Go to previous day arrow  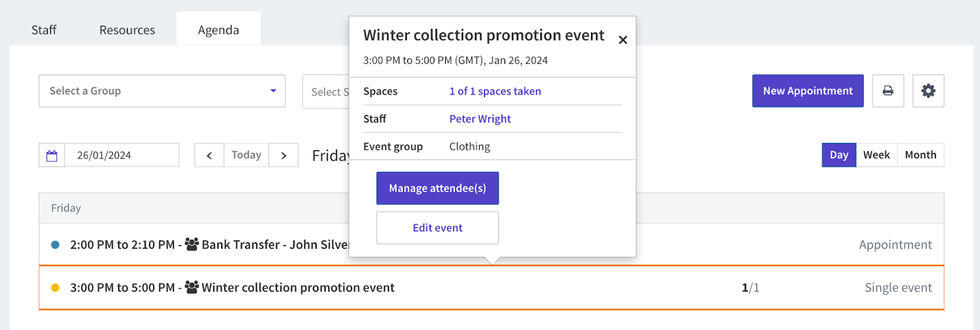(209, 155)
